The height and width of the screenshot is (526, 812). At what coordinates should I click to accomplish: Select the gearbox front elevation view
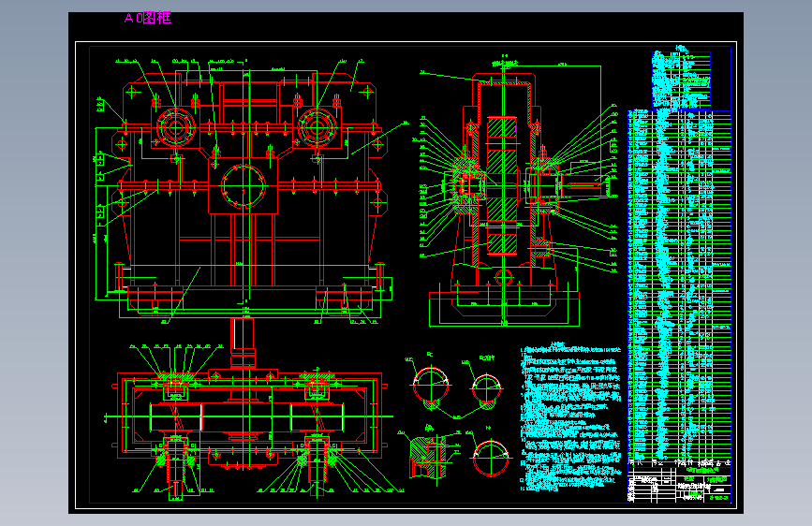tap(244, 192)
